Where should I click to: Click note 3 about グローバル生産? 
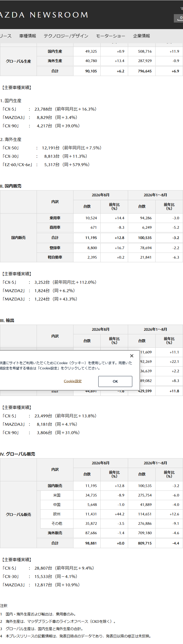click(x=42, y=629)
